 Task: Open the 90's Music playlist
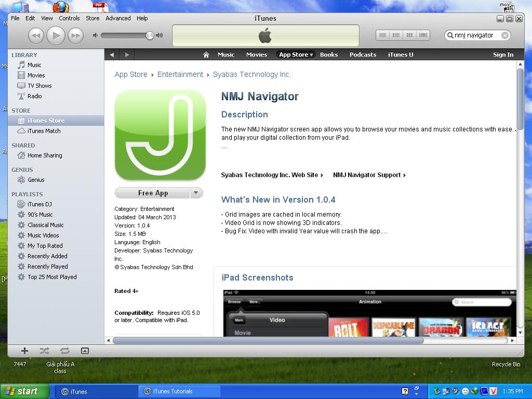(x=39, y=215)
